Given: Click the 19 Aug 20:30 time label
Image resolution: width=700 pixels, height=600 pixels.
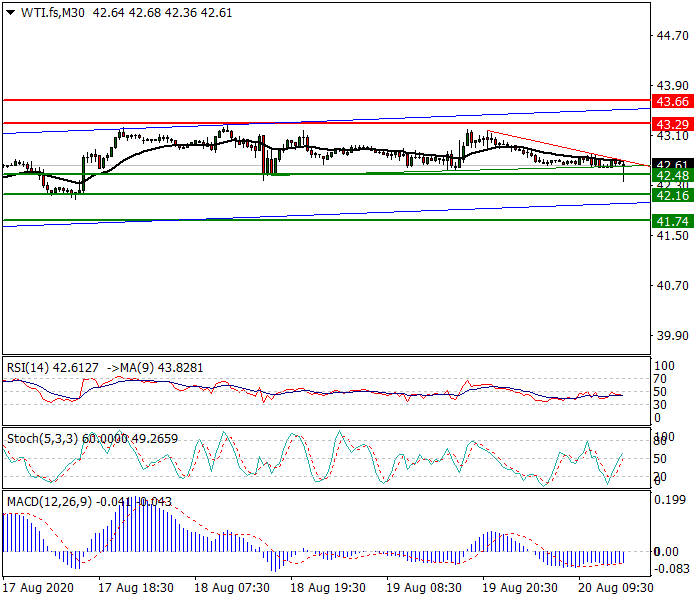Looking at the screenshot, I should (x=520, y=588).
